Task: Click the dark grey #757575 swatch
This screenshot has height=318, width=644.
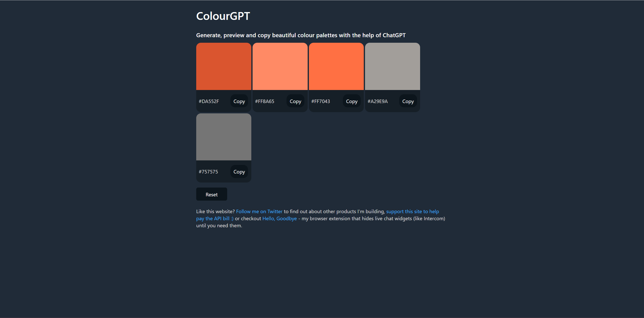Action: 224,137
